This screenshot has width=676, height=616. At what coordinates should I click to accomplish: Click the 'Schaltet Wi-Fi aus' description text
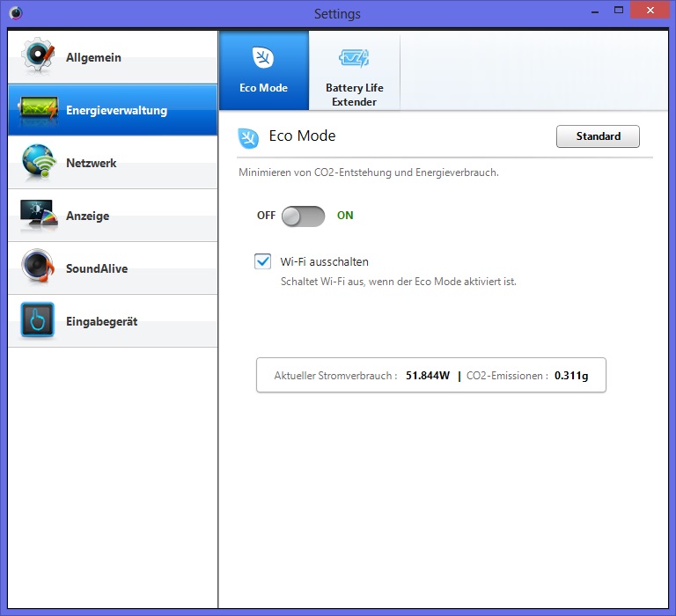pos(399,282)
